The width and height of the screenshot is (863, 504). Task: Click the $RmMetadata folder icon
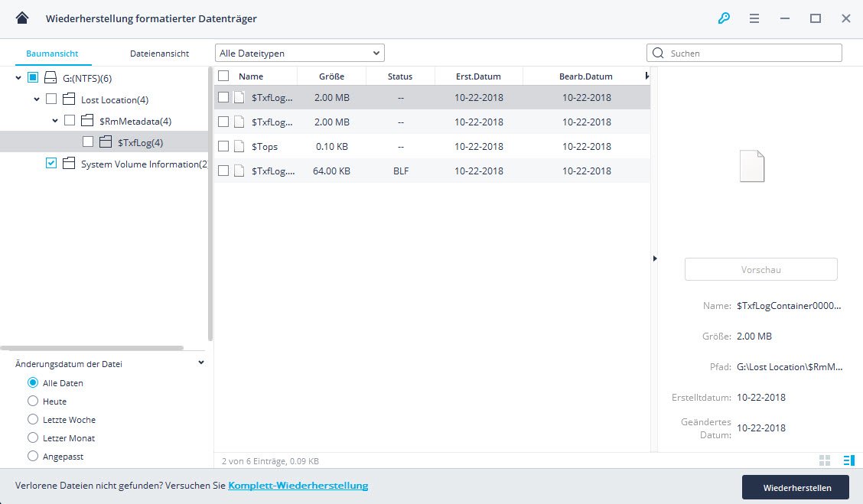point(87,121)
